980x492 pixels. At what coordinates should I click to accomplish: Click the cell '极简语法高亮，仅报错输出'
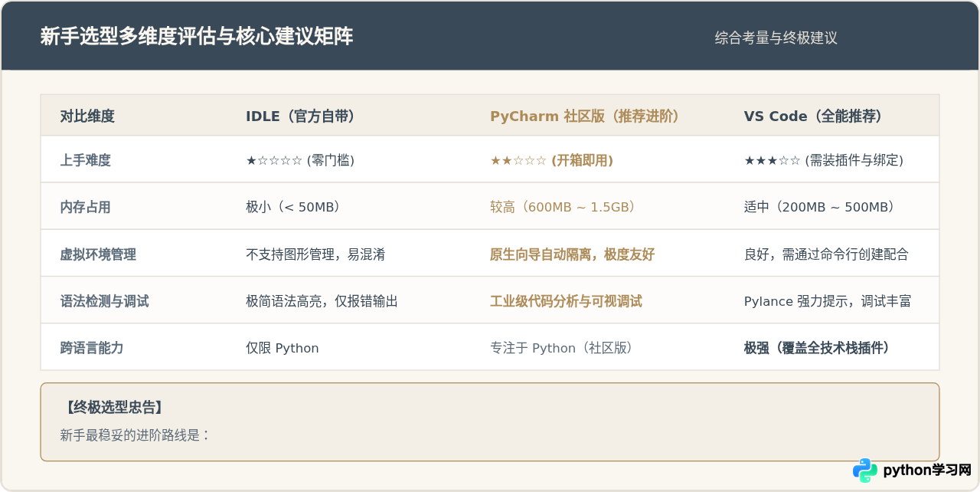(x=322, y=301)
